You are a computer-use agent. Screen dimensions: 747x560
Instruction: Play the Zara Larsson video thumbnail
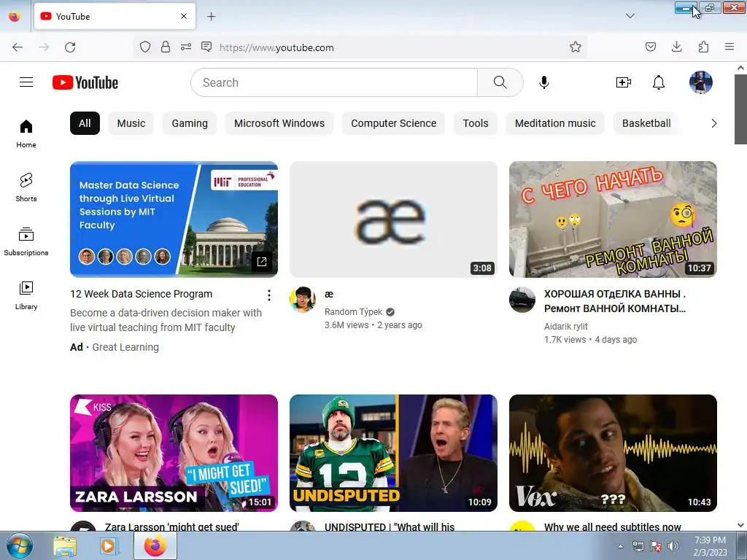click(174, 453)
